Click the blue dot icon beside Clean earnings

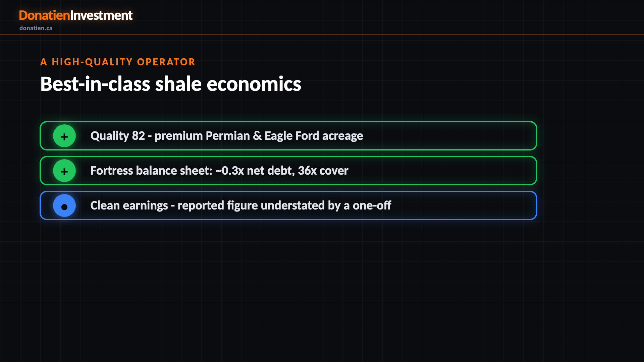coord(64,205)
